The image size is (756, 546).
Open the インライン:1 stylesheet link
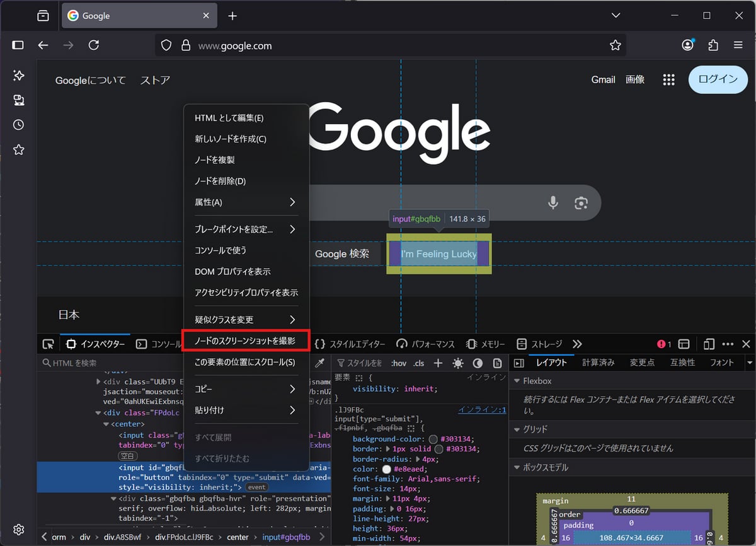tap(482, 410)
